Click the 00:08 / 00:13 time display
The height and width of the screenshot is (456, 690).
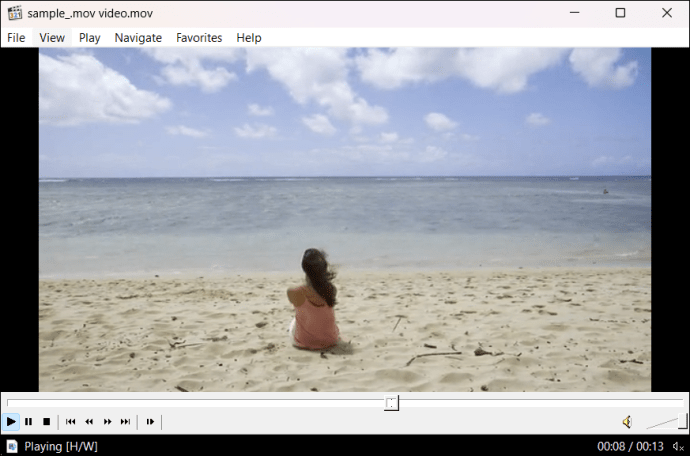click(630, 446)
